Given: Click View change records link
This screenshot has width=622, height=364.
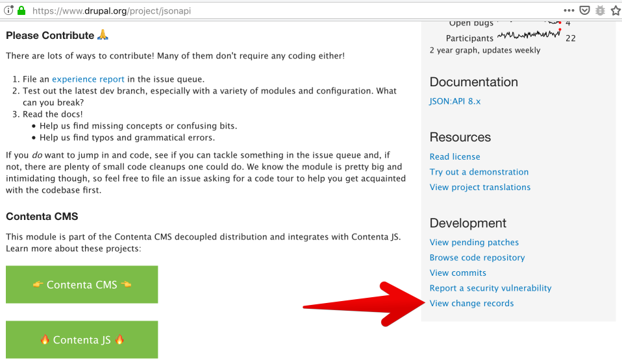Looking at the screenshot, I should 471,304.
